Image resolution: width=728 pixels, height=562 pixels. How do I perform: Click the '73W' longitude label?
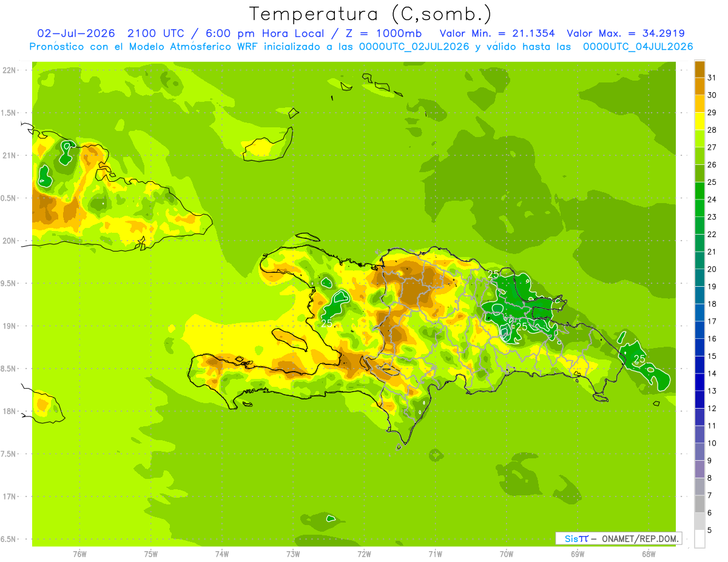click(x=293, y=554)
